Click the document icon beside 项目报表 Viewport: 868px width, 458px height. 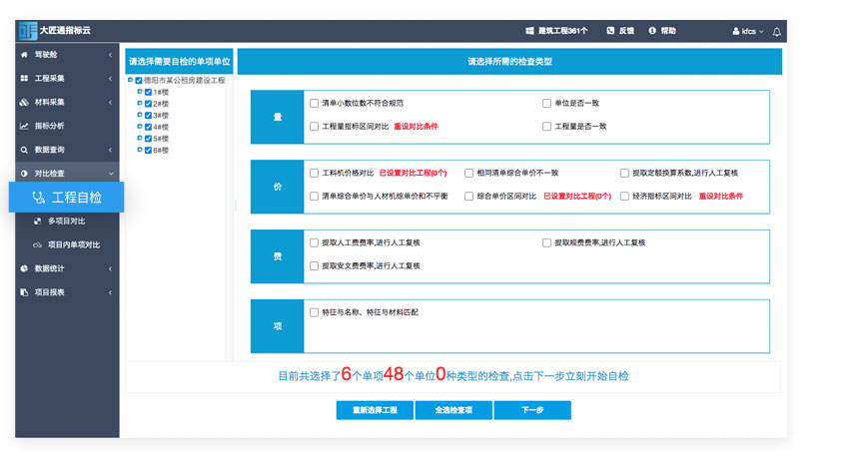pyautogui.click(x=24, y=292)
